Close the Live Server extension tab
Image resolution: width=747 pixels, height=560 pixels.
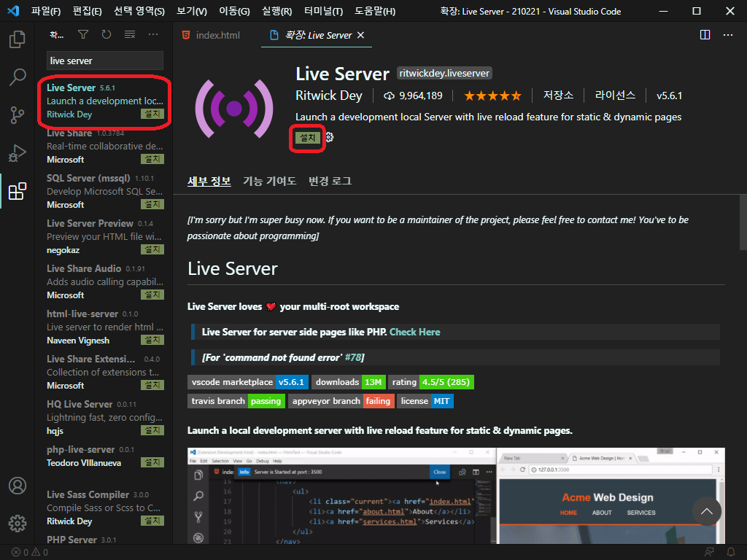coord(360,35)
